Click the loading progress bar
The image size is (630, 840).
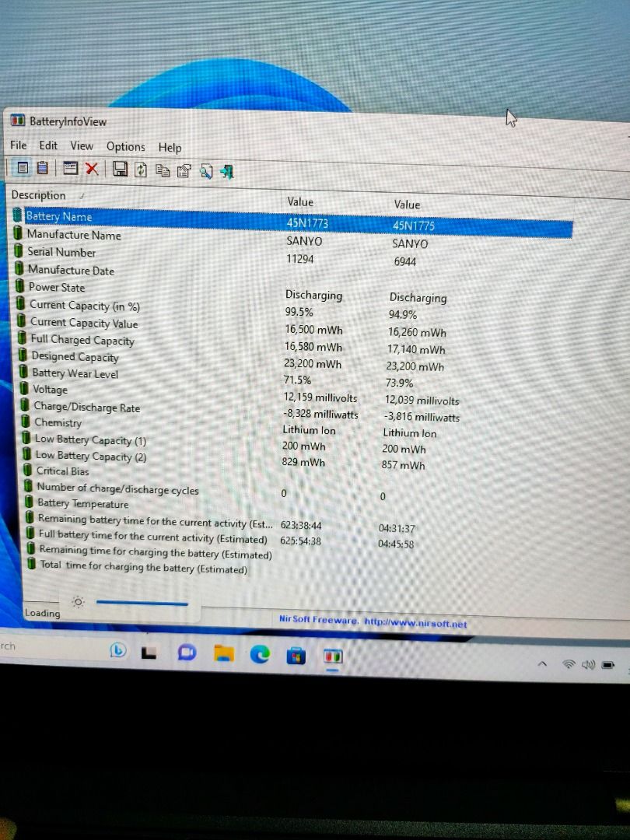[x=144, y=603]
